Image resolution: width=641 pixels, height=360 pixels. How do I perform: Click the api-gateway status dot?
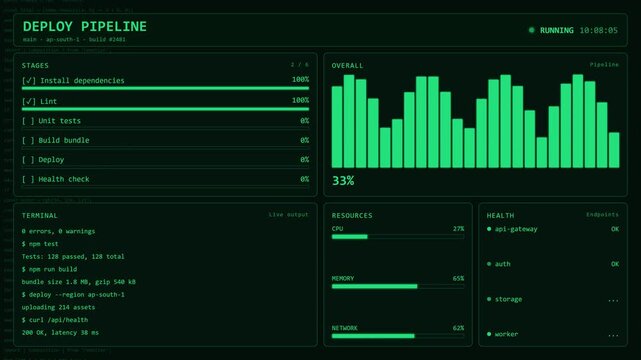coord(489,229)
